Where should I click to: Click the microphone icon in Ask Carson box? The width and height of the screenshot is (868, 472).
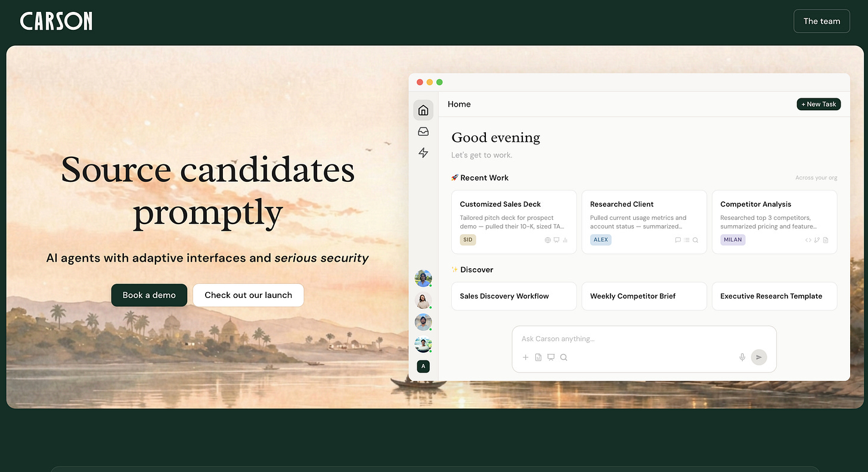(x=742, y=357)
